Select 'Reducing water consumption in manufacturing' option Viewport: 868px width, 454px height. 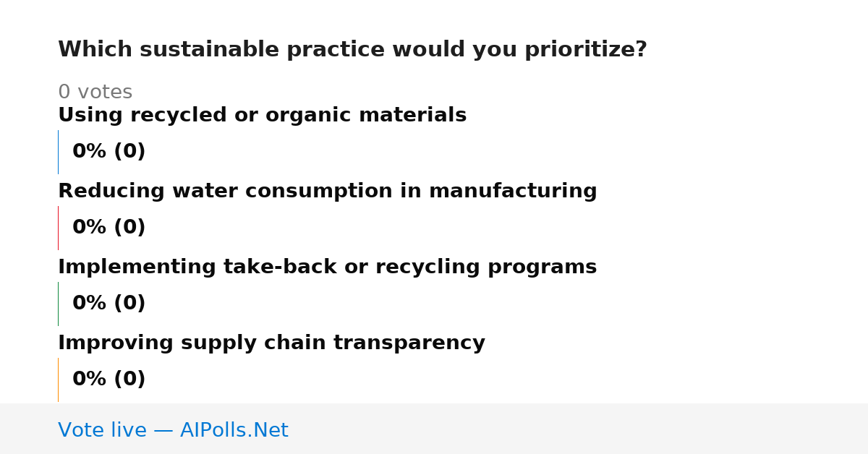pos(327,192)
